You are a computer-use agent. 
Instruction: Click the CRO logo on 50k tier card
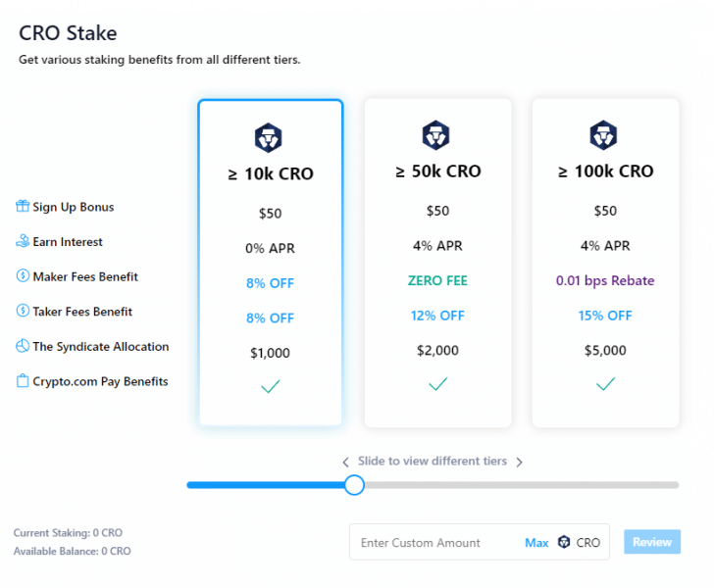point(436,135)
